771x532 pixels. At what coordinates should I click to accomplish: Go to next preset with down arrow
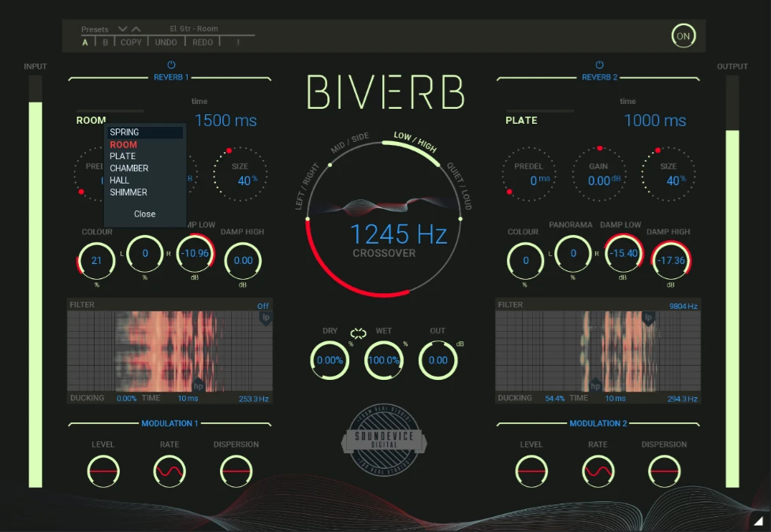[x=122, y=29]
